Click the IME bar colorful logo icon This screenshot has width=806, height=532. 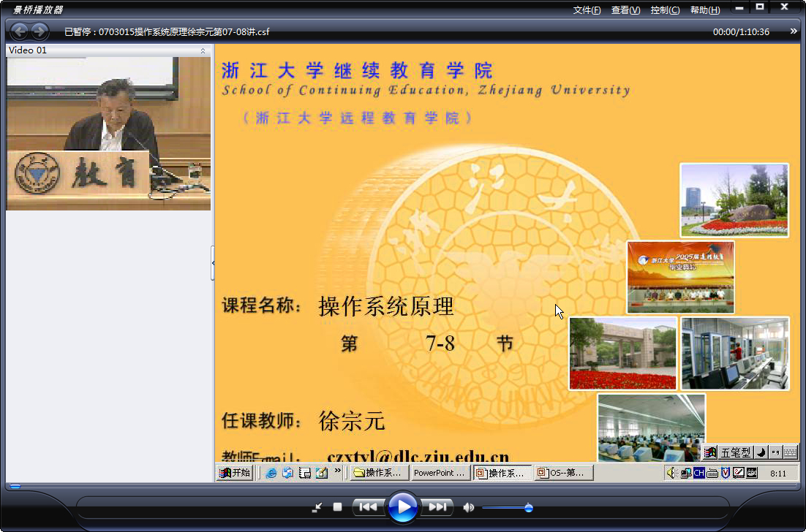point(710,452)
